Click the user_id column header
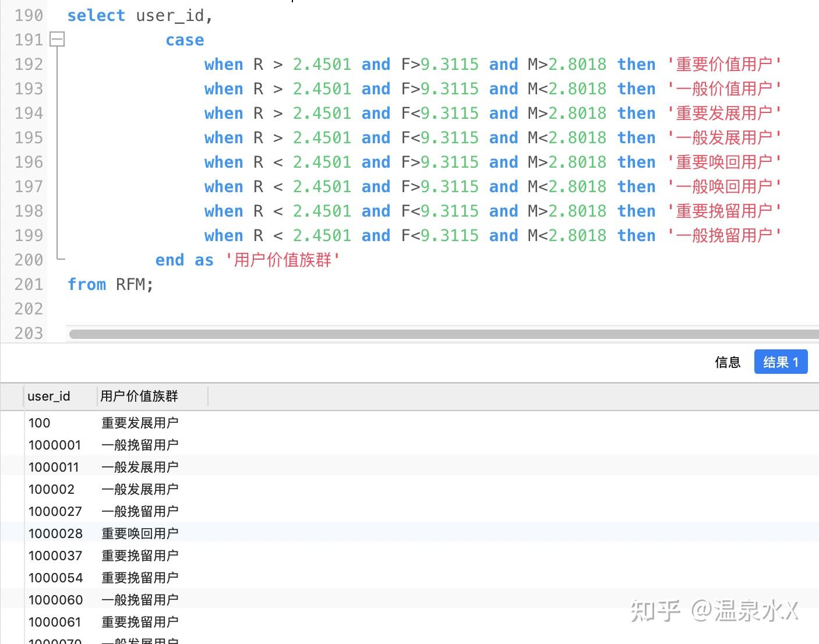819x644 pixels. pyautogui.click(x=49, y=396)
